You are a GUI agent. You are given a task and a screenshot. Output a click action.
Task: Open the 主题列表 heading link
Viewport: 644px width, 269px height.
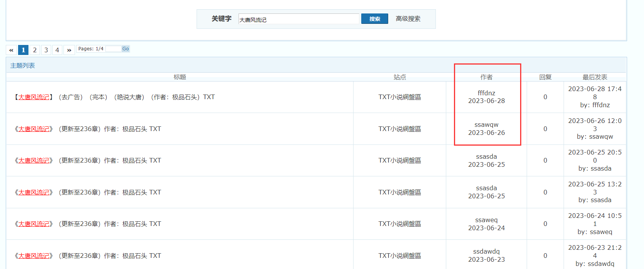23,66
